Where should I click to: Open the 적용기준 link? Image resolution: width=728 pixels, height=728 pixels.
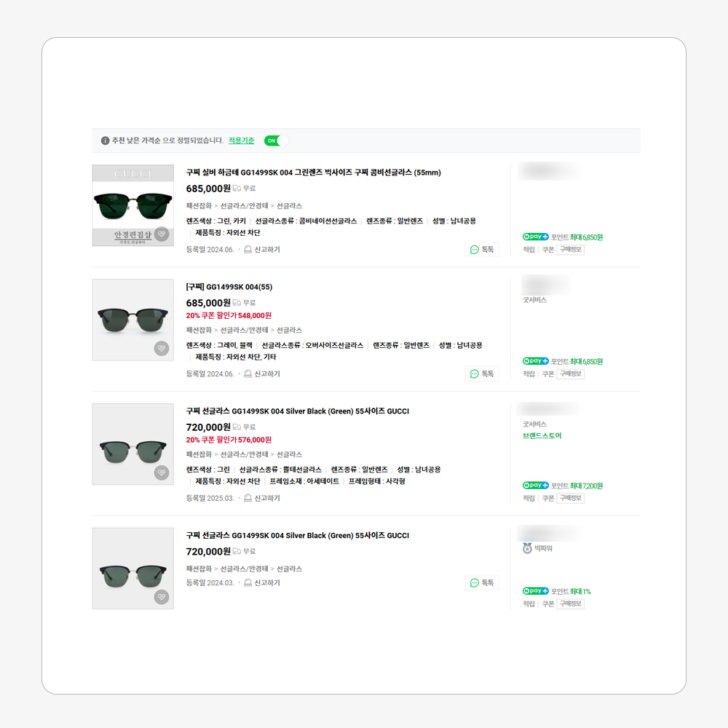[242, 141]
